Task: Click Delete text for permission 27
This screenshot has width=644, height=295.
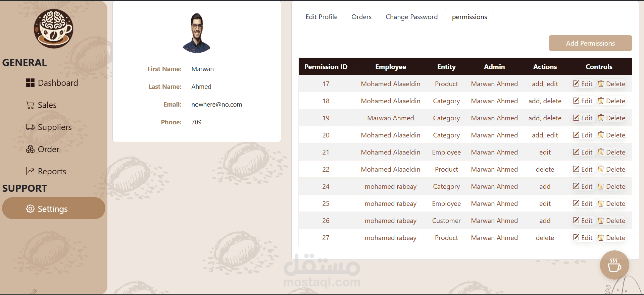Action: click(x=615, y=238)
